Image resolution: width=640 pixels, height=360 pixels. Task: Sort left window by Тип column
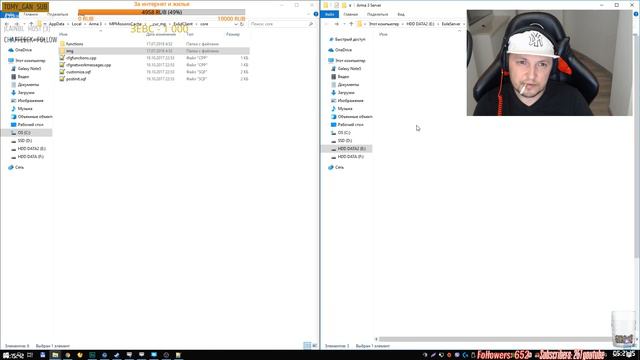(190, 34)
